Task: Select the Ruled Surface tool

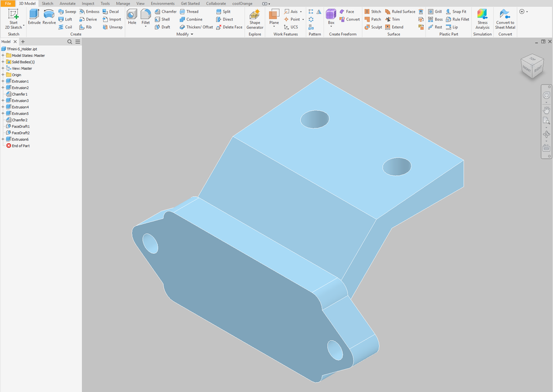Action: pos(400,12)
